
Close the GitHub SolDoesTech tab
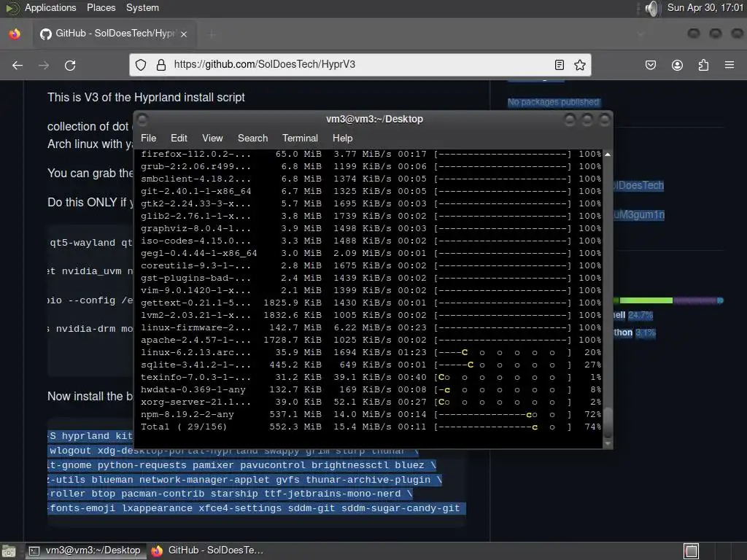[x=184, y=34]
